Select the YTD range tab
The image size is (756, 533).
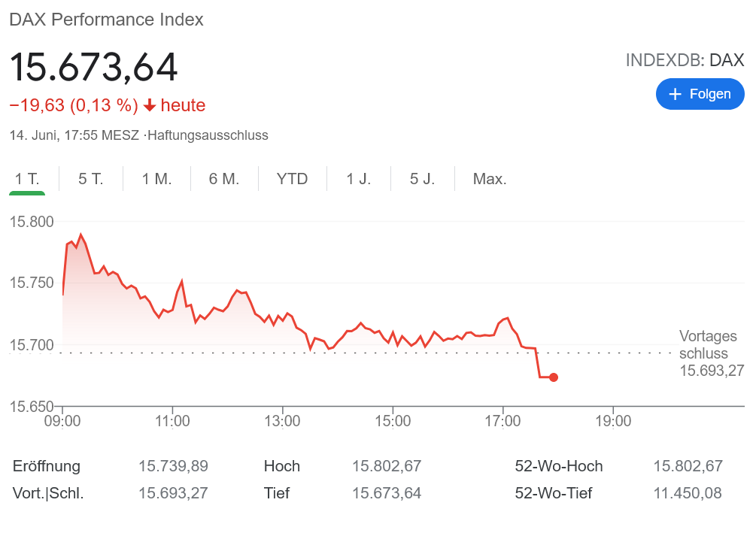(292, 179)
